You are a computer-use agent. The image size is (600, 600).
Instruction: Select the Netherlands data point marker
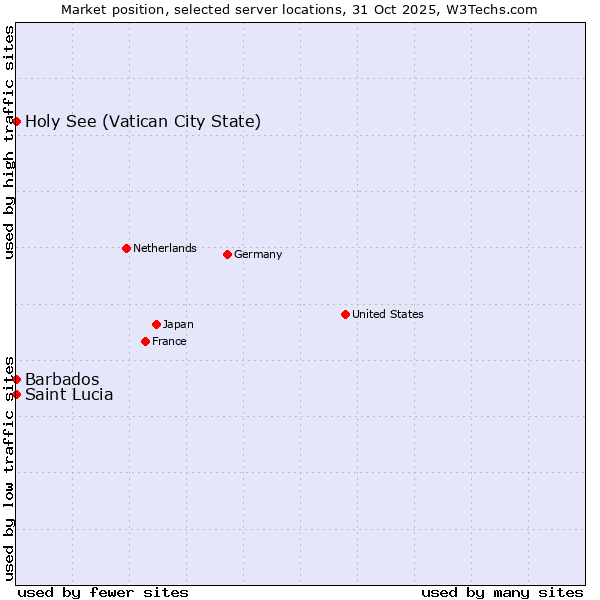click(x=126, y=248)
